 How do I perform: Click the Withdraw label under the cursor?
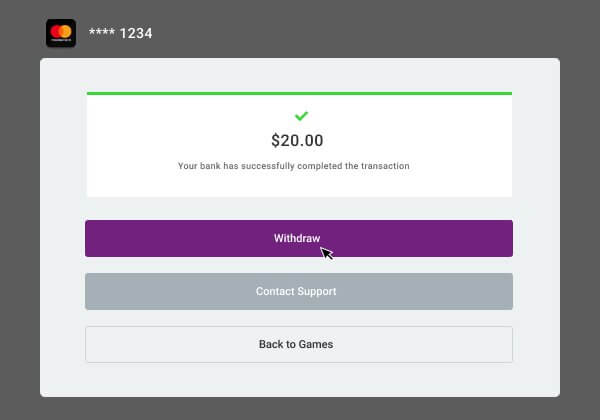coord(297,238)
